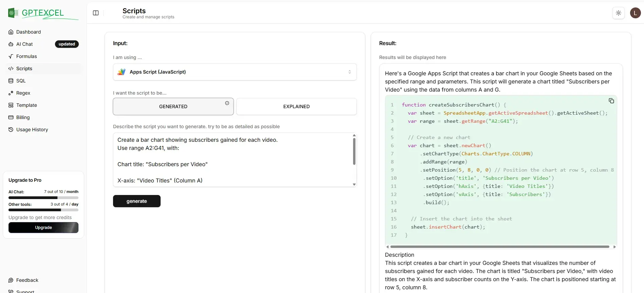Image resolution: width=644 pixels, height=293 pixels.
Task: Select the EXPLAINED script mode
Action: coord(296,106)
